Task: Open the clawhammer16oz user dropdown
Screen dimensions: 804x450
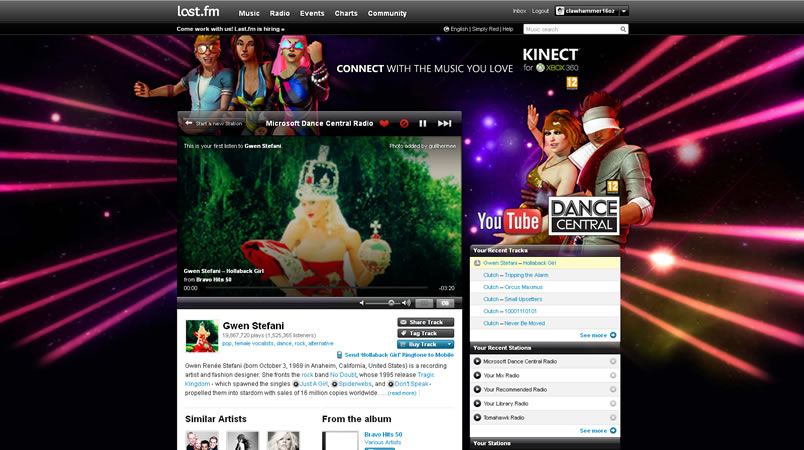Action: tap(624, 11)
